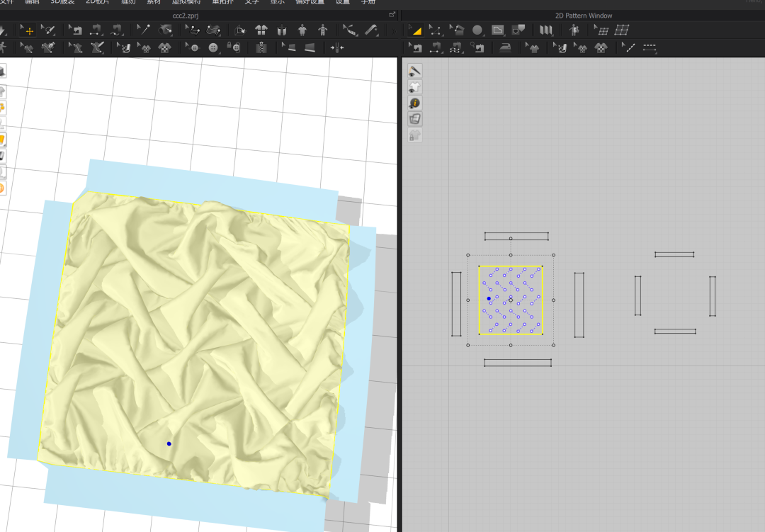Click the grid mesh icon in 2D toolbar
The width and height of the screenshot is (765, 532).
click(622, 30)
